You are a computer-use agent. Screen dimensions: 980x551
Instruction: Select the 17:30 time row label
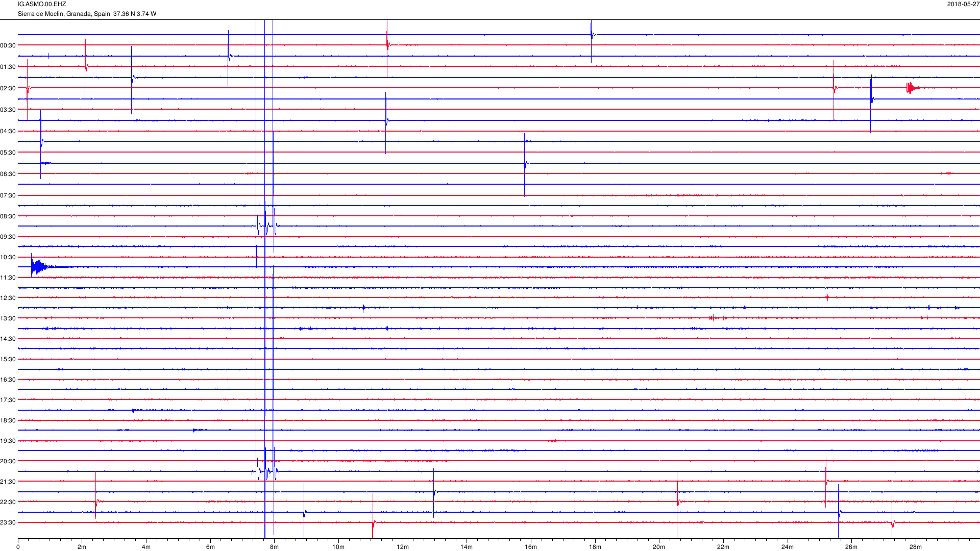click(8, 400)
